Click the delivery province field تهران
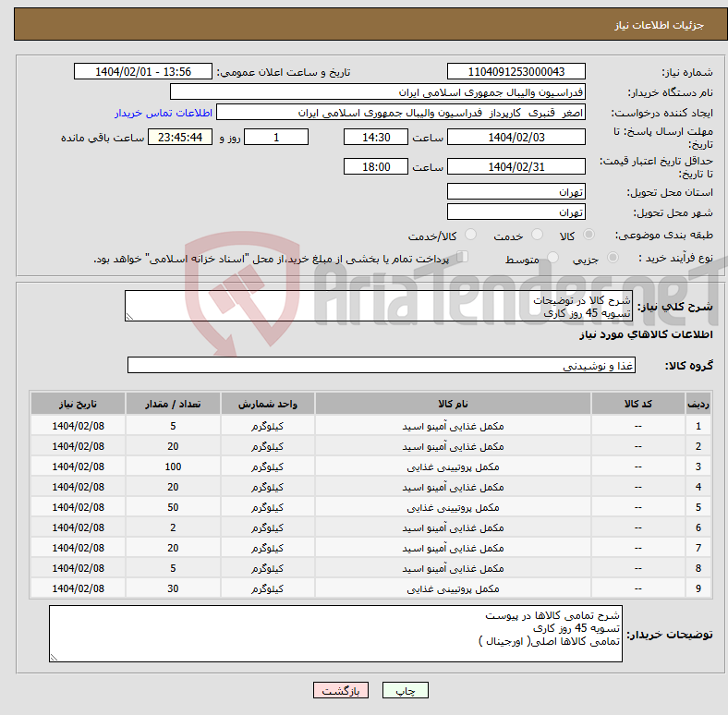 click(516, 191)
